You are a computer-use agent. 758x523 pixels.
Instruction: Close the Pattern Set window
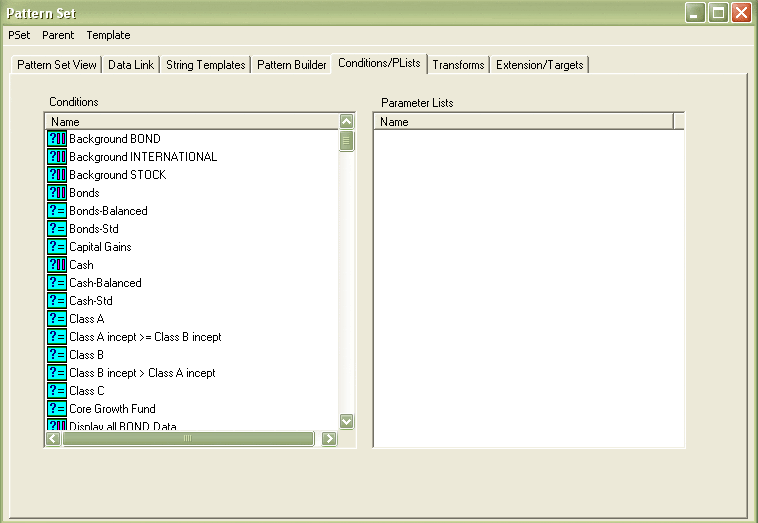[742, 13]
